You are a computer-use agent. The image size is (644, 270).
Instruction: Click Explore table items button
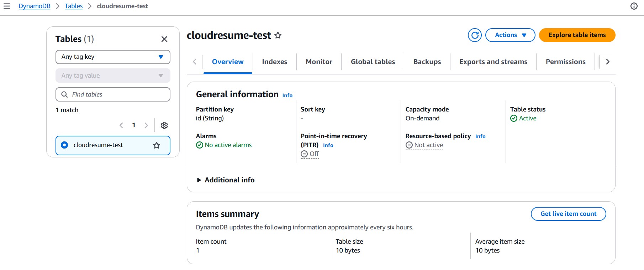577,35
